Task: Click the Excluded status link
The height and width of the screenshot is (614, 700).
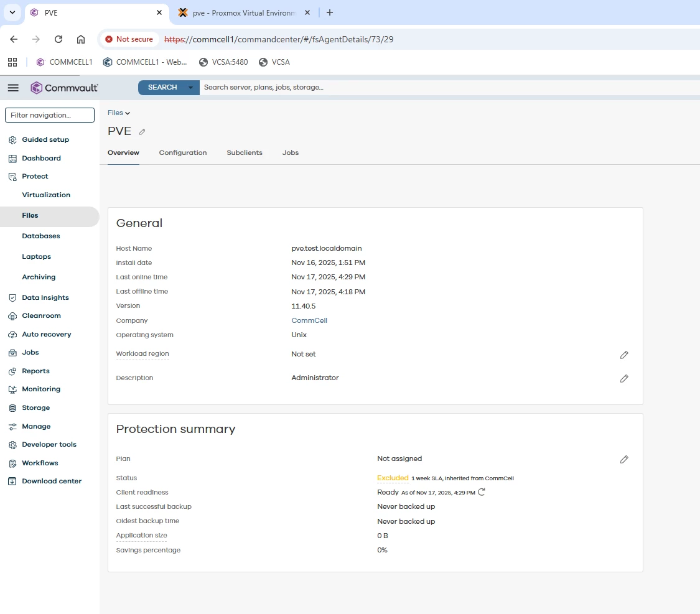Action: pyautogui.click(x=393, y=478)
